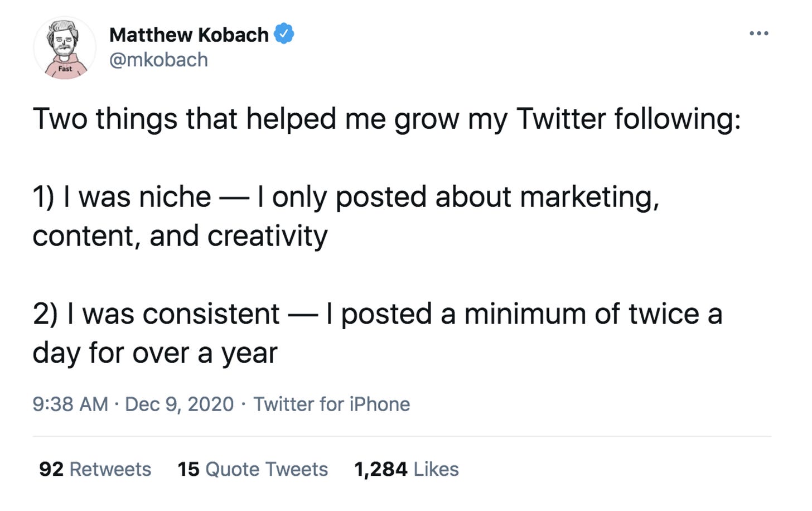This screenshot has height=511, width=812.
Task: Click the bold 15 quote count number
Action: (188, 469)
